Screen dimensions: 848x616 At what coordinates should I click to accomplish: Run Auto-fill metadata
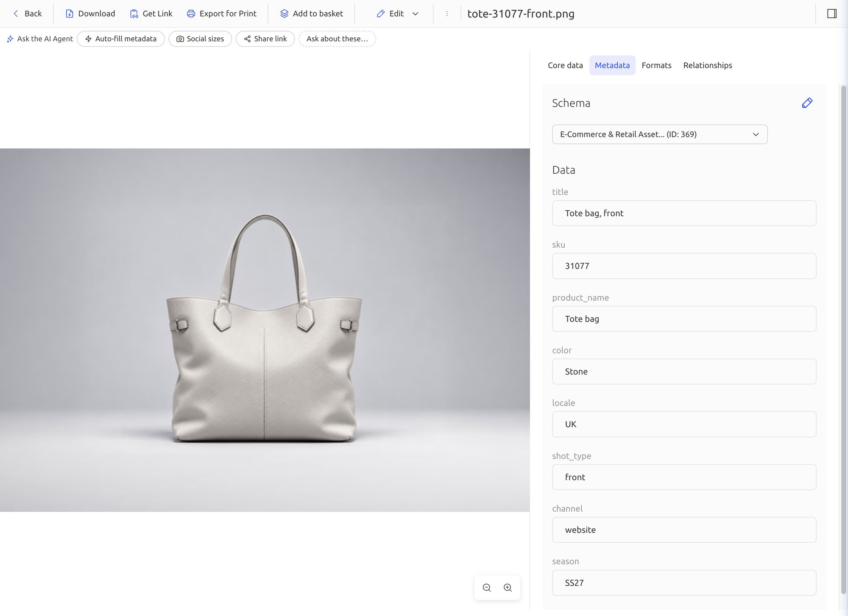tap(121, 39)
